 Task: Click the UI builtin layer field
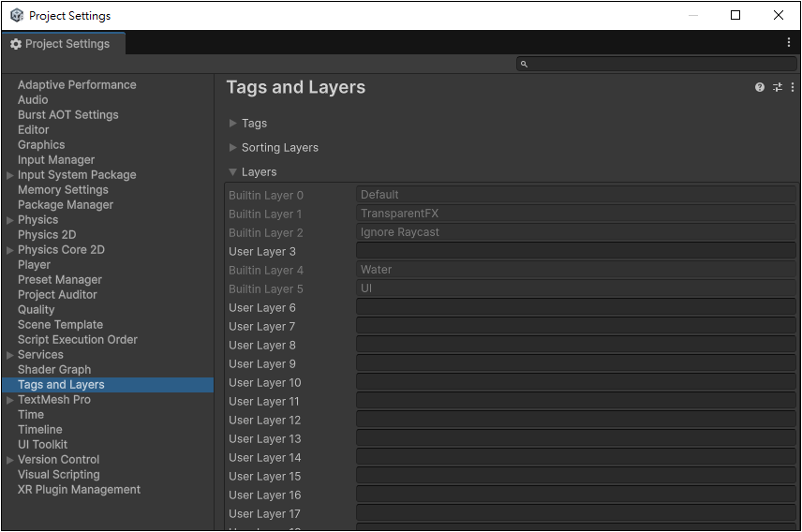click(576, 288)
